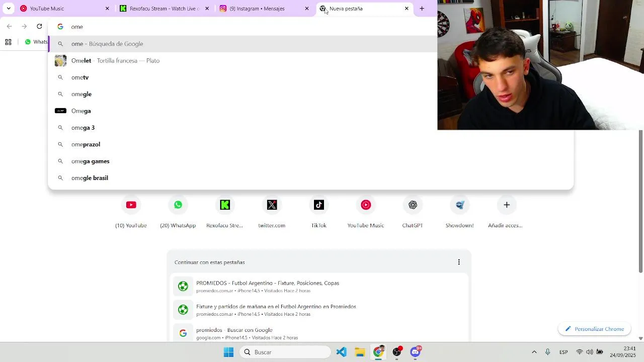Click the Chrome icon in taskbar
This screenshot has height=362, width=644.
[x=378, y=352]
